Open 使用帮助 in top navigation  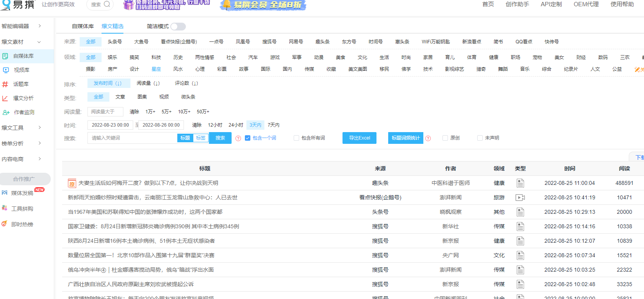pyautogui.click(x=623, y=4)
